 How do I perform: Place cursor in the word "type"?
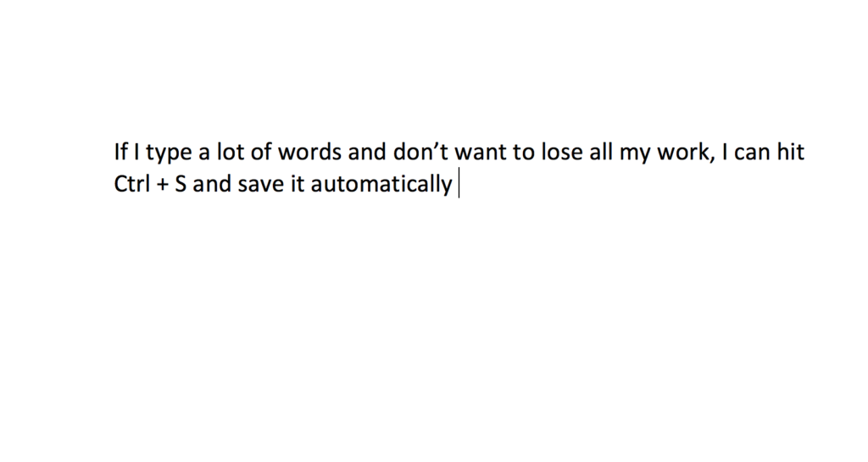[x=169, y=153]
